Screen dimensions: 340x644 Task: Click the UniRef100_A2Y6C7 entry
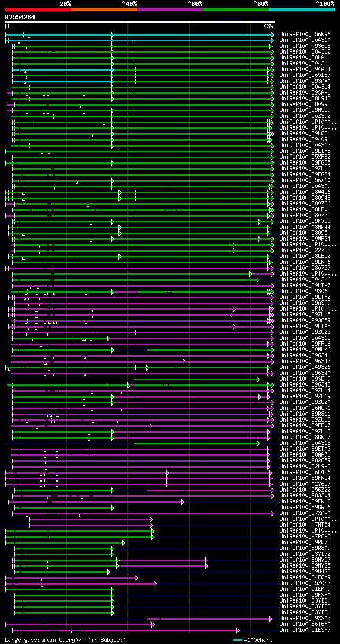(305, 484)
